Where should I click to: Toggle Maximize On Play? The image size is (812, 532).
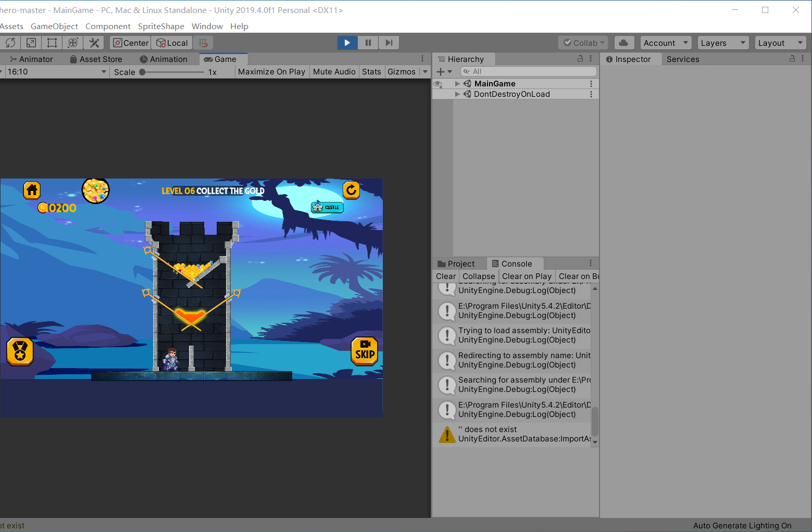click(x=271, y=72)
